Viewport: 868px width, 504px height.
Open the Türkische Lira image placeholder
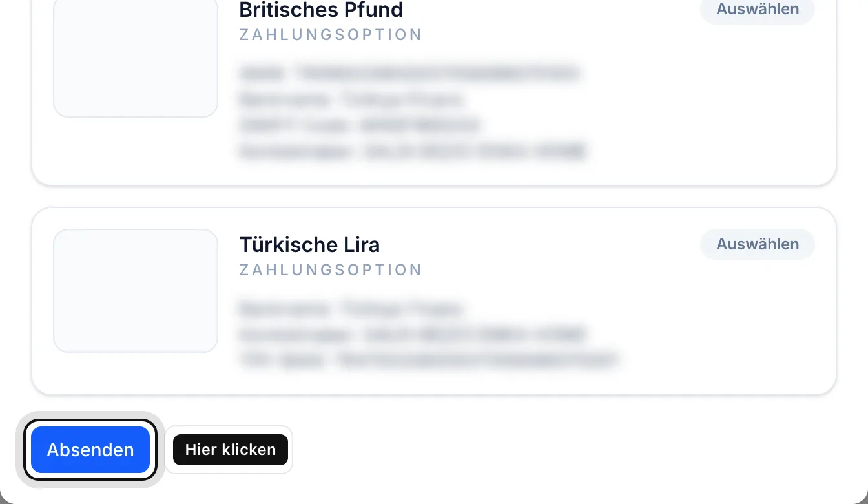(x=136, y=291)
